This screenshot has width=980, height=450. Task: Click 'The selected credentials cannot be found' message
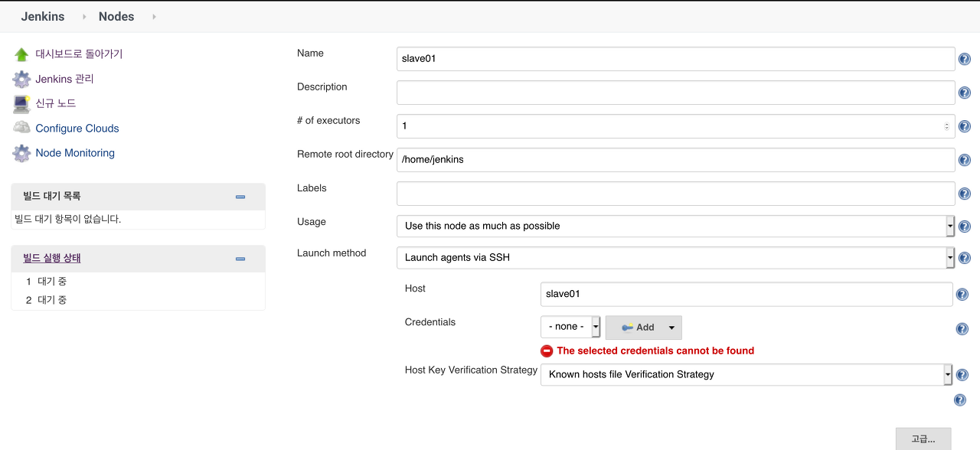coord(655,351)
